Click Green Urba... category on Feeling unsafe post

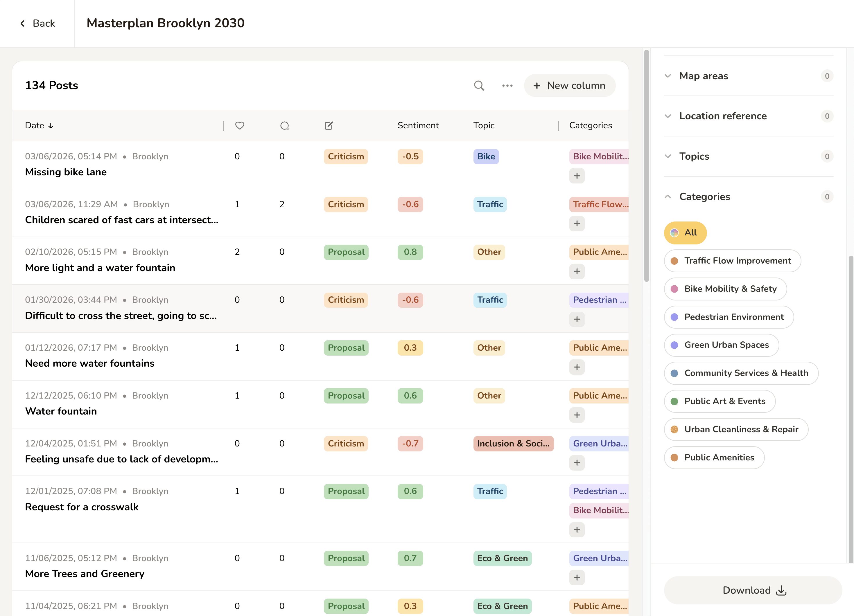click(x=599, y=443)
